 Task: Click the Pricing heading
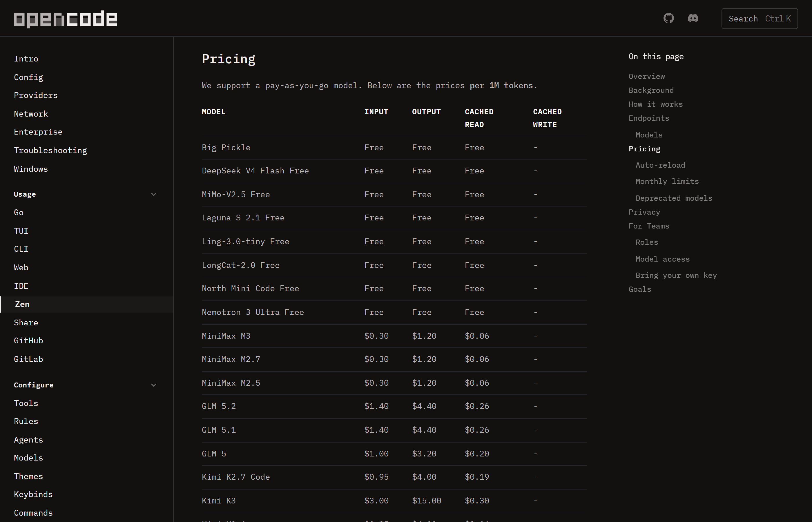click(x=229, y=59)
